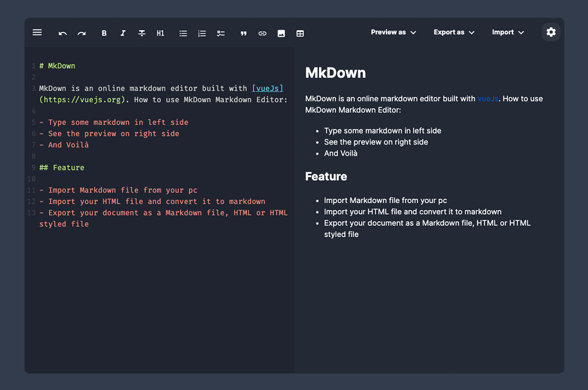
Task: Place cursor on '# MkDown' editor line
Action: tap(57, 66)
